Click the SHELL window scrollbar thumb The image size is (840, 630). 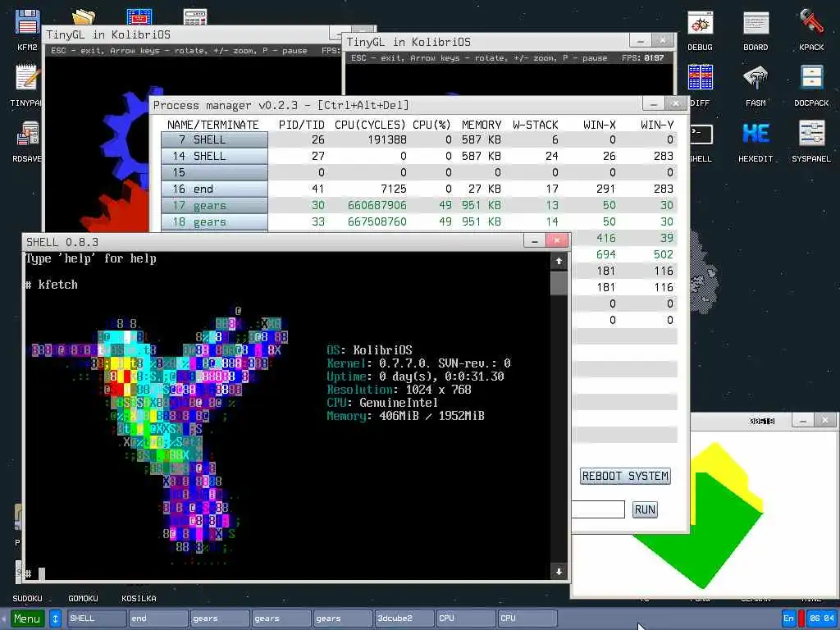click(x=559, y=283)
